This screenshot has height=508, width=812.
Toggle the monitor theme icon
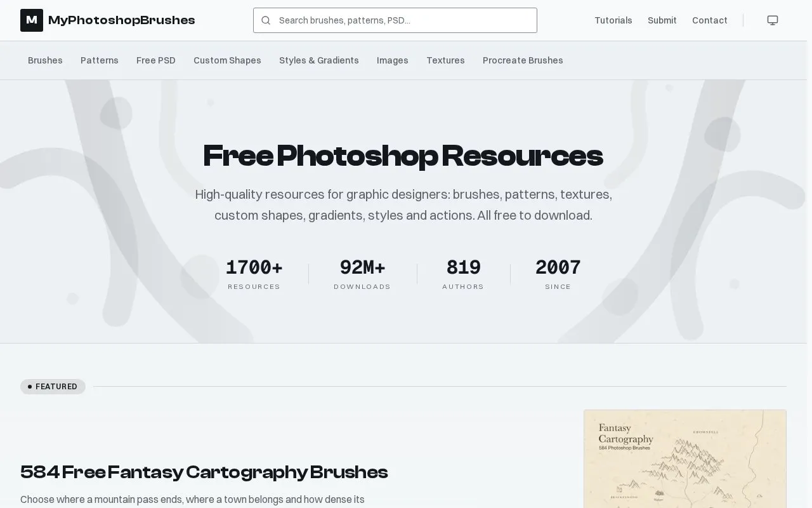pyautogui.click(x=773, y=20)
